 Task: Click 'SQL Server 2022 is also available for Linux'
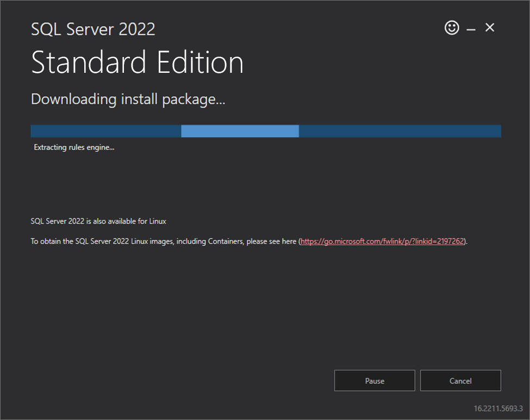pos(98,222)
